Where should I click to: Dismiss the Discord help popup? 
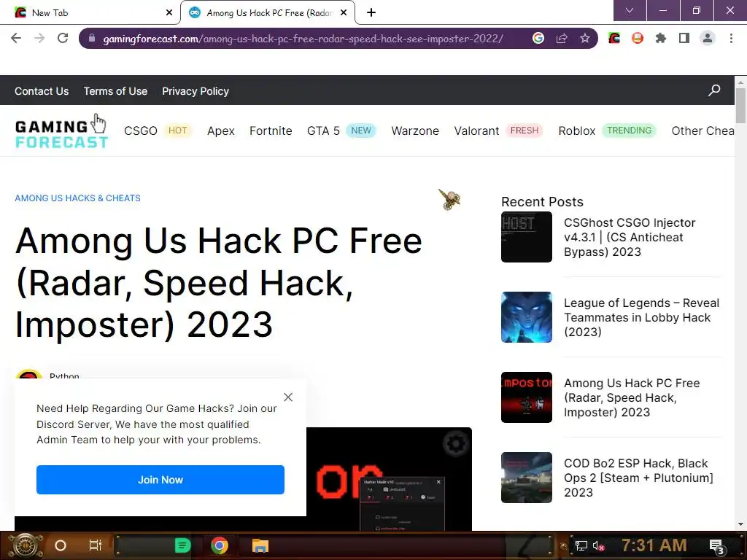pyautogui.click(x=288, y=397)
